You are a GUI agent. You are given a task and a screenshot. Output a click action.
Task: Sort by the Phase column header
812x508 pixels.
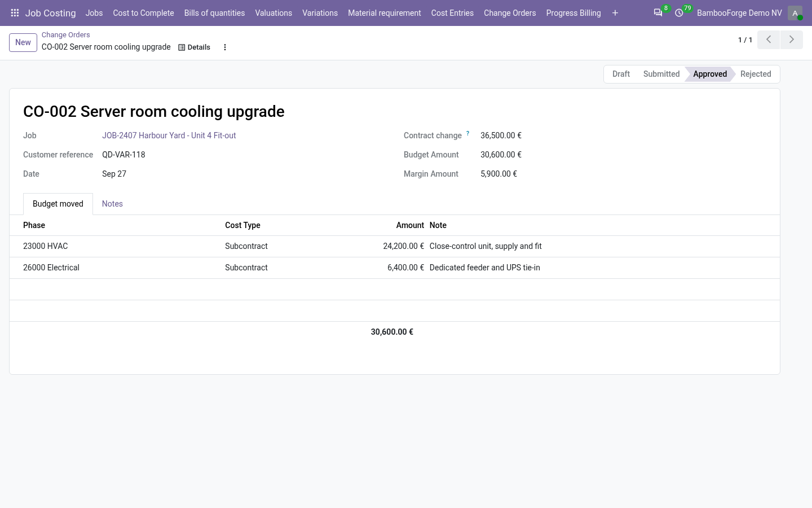click(34, 225)
